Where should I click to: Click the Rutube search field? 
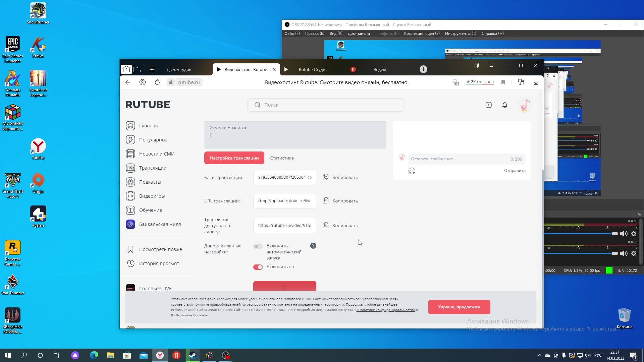tap(329, 105)
